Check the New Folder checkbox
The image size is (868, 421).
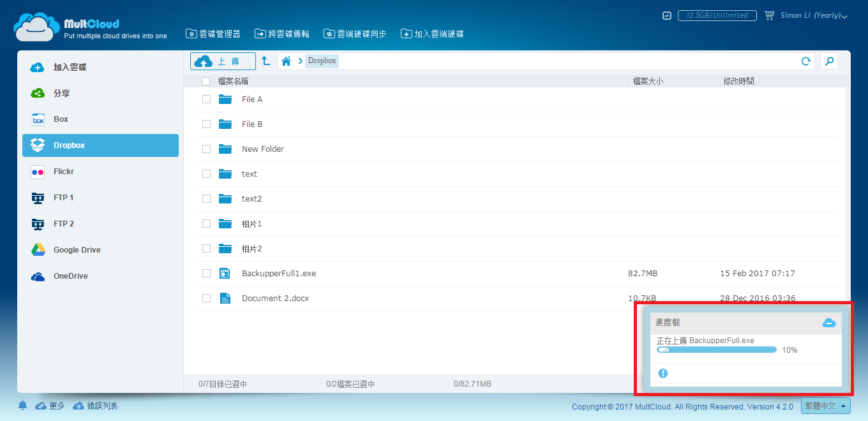coord(206,149)
